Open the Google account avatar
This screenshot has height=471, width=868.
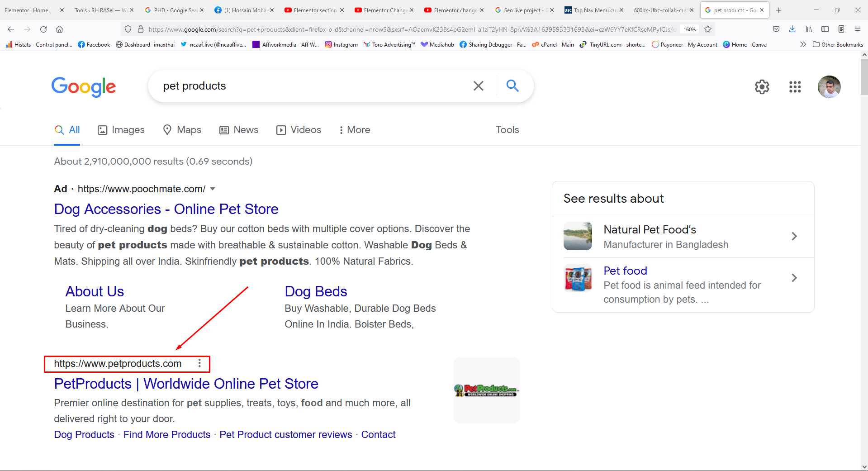coord(829,87)
